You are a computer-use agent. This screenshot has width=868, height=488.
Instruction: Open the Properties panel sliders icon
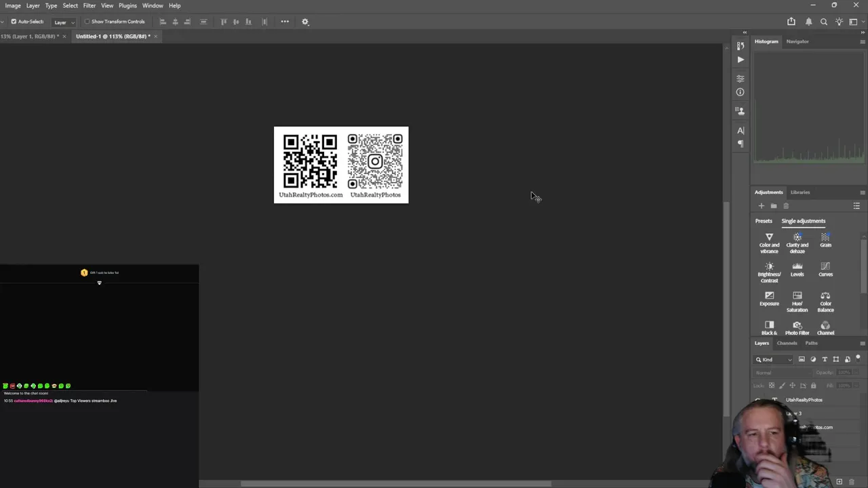tap(741, 79)
